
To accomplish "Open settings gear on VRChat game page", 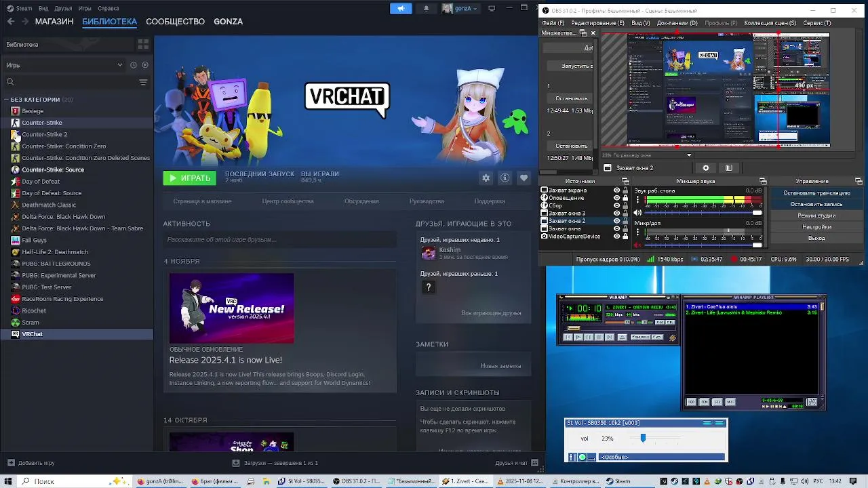I will [486, 178].
